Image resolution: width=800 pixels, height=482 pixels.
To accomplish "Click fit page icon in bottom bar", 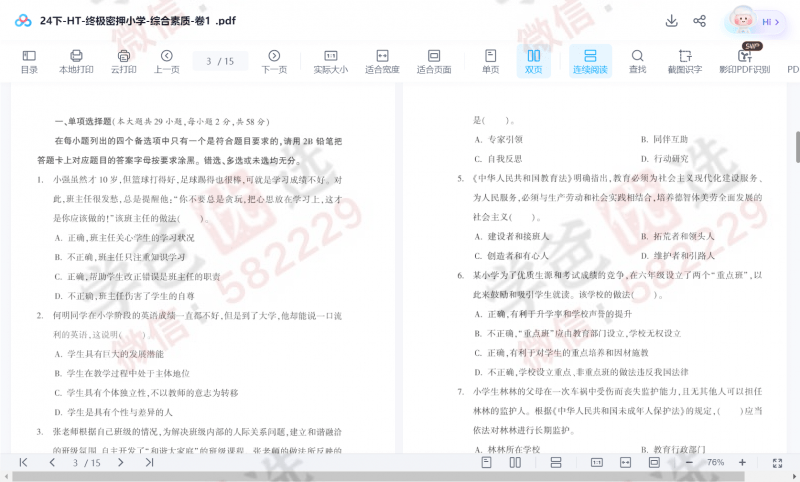I will point(654,462).
